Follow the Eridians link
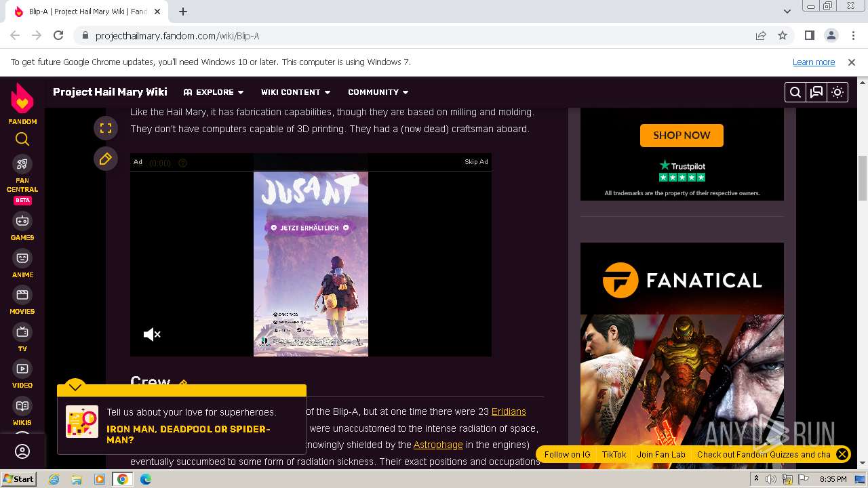Screen dimensions: 868x488 [x=509, y=411]
